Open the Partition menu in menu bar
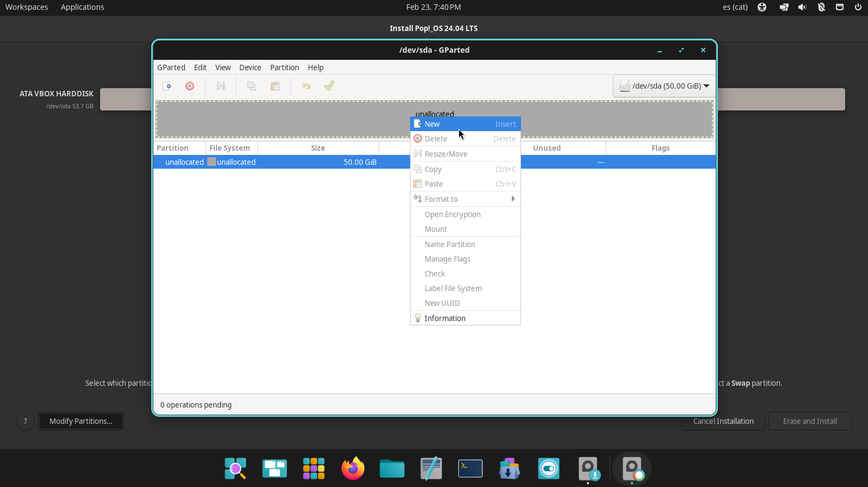Screen dimensions: 868x487 (284, 67)
